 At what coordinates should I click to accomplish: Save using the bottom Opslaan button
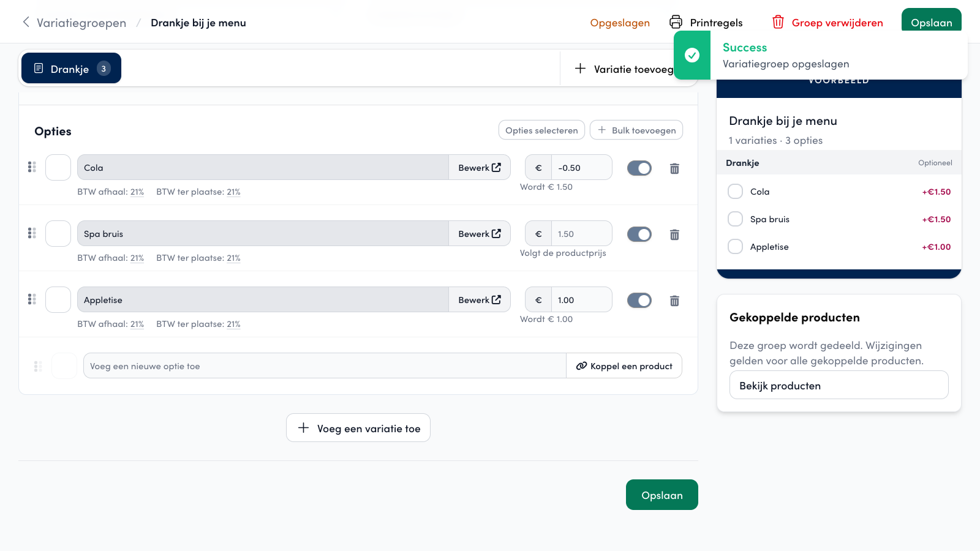pos(662,495)
